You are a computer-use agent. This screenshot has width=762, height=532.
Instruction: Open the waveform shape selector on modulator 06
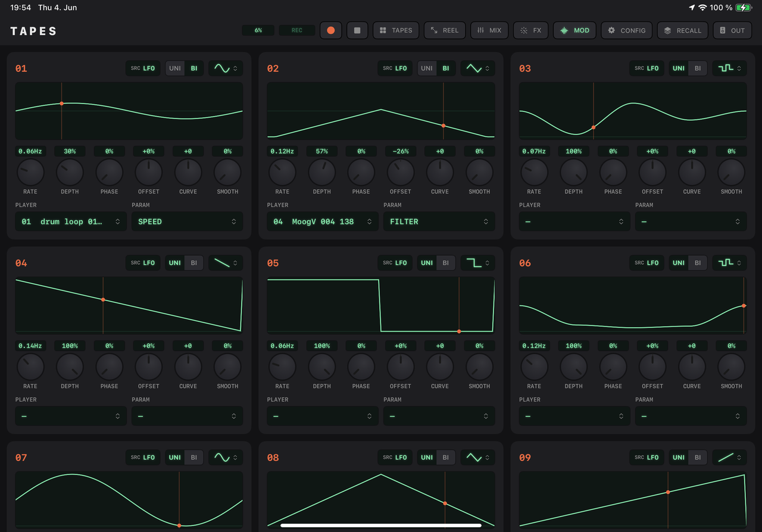click(729, 263)
